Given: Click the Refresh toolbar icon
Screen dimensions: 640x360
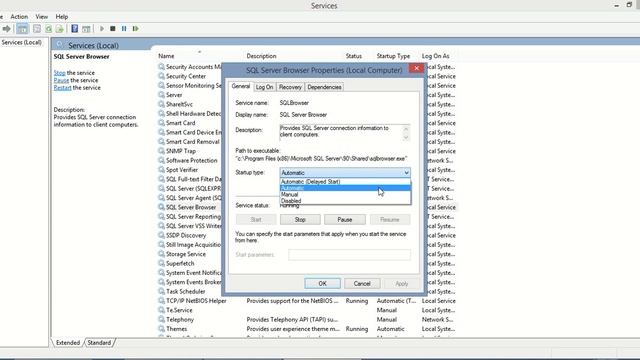Looking at the screenshot, I should pyautogui.click(x=49, y=29).
